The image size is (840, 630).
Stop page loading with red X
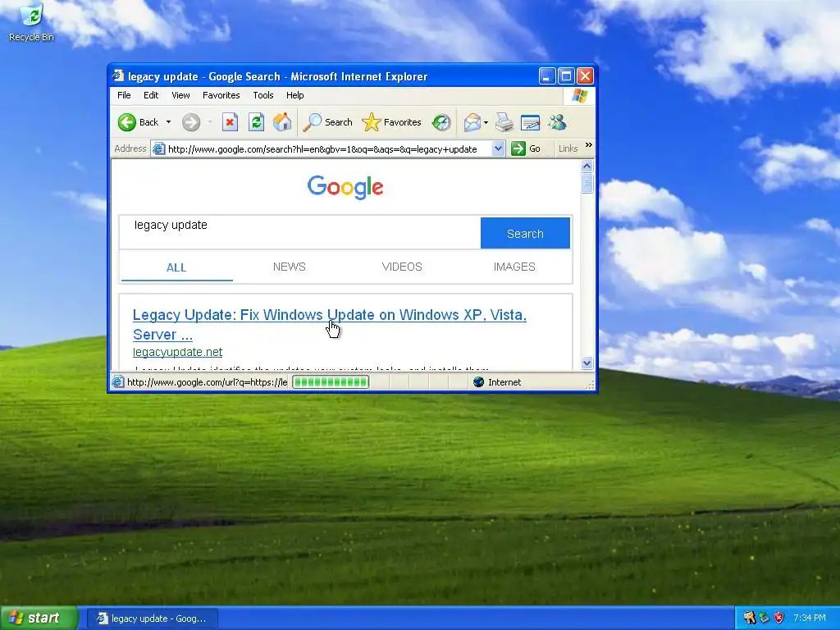point(230,122)
